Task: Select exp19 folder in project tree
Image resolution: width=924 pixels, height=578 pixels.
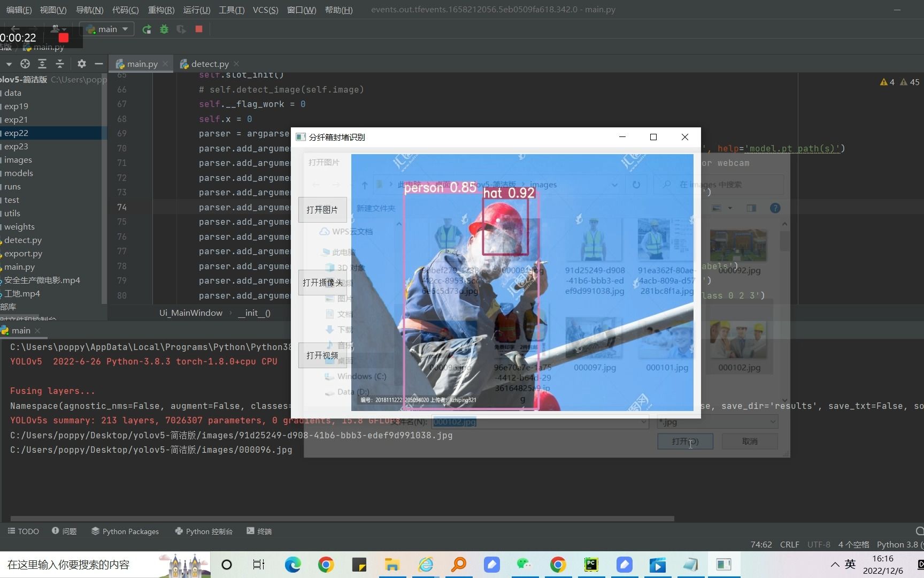Action: (16, 107)
